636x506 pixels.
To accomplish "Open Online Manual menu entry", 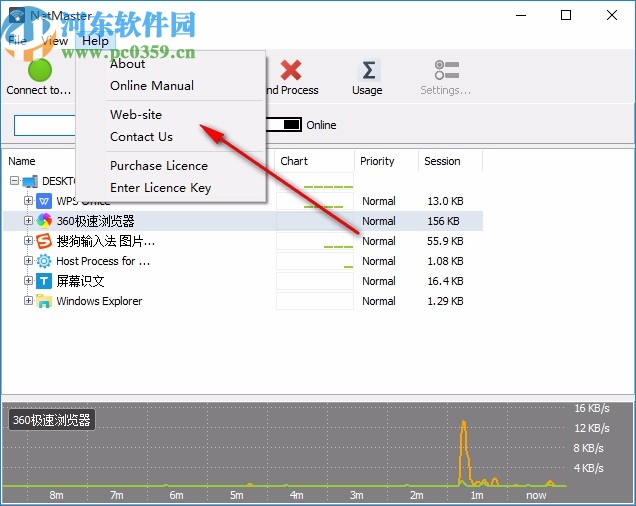I will coord(152,86).
